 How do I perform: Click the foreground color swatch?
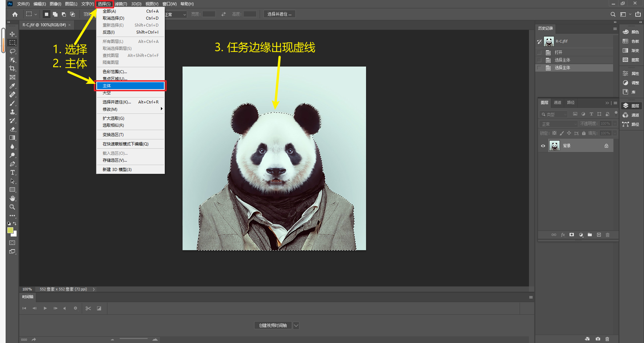coord(10,230)
